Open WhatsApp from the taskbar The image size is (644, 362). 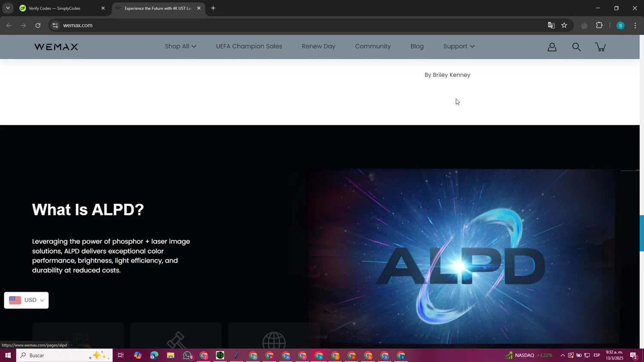[x=188, y=355]
